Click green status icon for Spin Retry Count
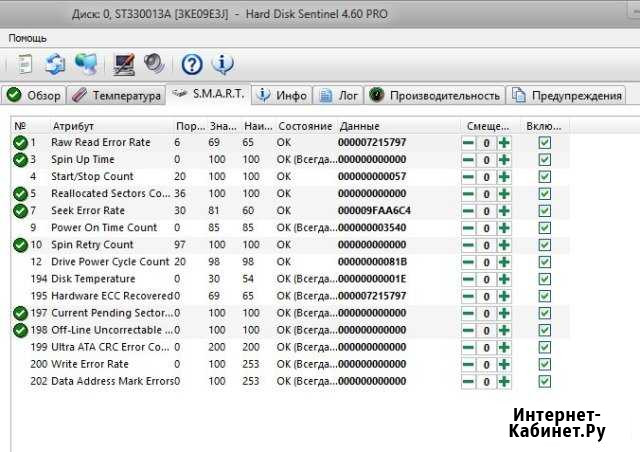Screen dimensions: 640x452 20,245
